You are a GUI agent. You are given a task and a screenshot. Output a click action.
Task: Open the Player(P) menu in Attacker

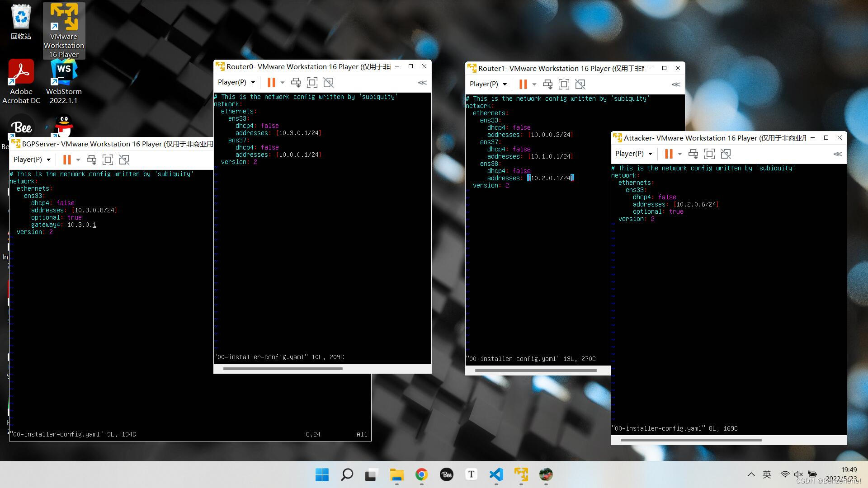(634, 154)
